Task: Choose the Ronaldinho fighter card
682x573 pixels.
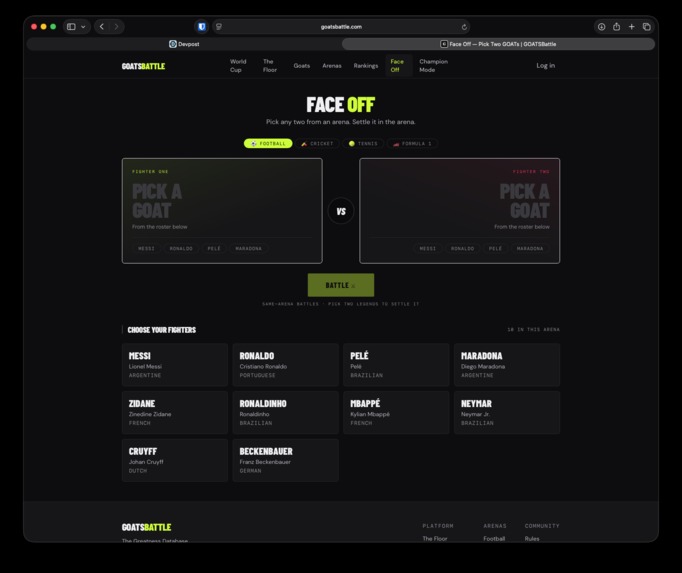Action: pyautogui.click(x=286, y=412)
